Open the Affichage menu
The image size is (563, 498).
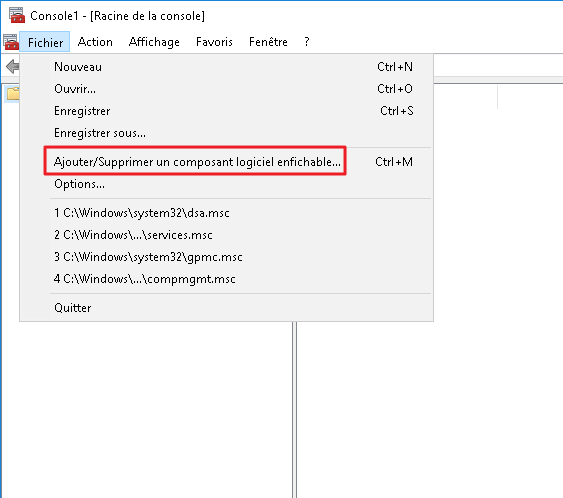tap(154, 42)
